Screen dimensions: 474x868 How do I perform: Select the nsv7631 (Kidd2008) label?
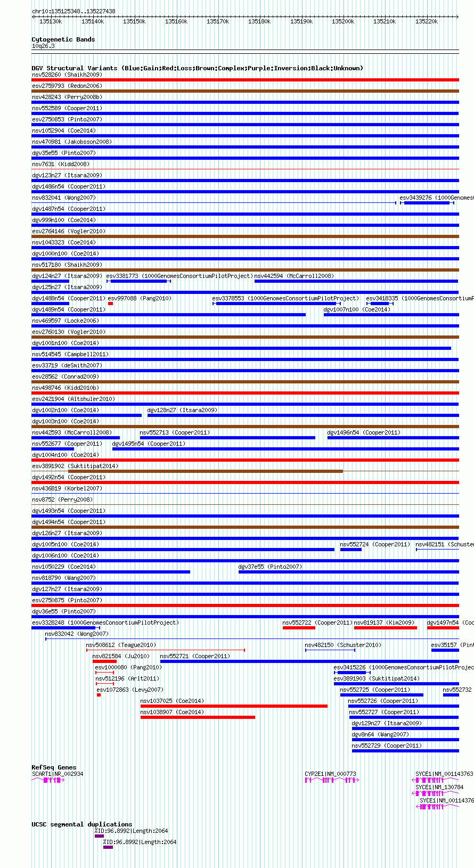click(x=61, y=164)
